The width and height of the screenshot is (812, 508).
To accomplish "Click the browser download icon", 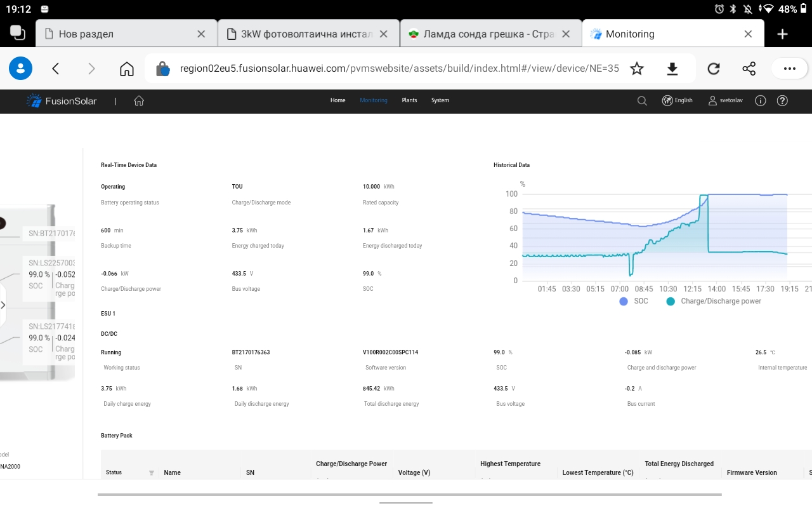I will coord(672,69).
